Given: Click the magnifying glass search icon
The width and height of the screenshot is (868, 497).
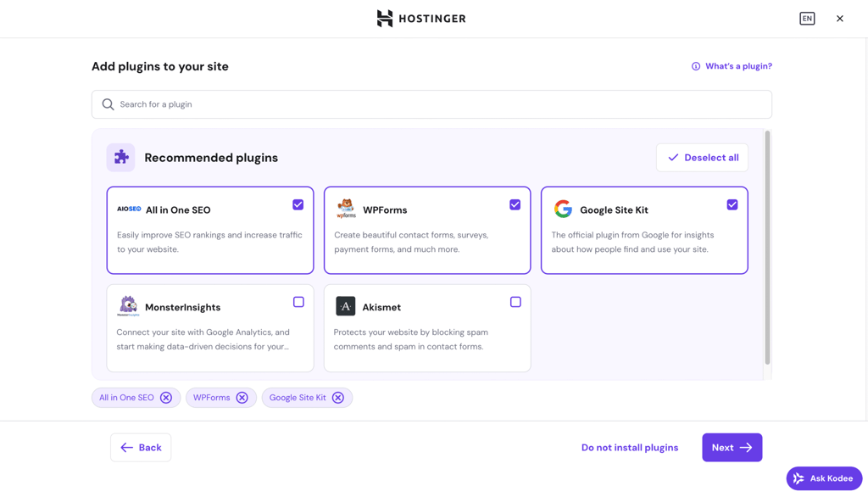Looking at the screenshot, I should [x=108, y=103].
